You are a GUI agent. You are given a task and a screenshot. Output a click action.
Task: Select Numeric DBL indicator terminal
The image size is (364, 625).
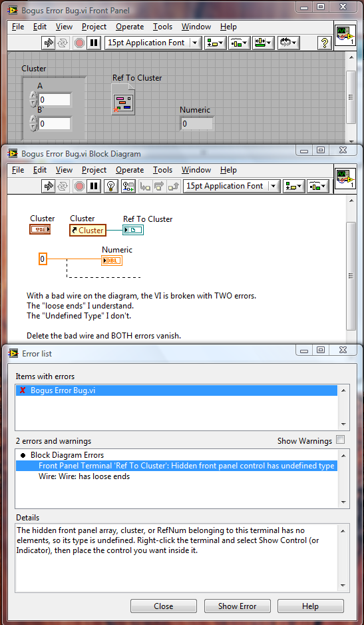tap(112, 261)
